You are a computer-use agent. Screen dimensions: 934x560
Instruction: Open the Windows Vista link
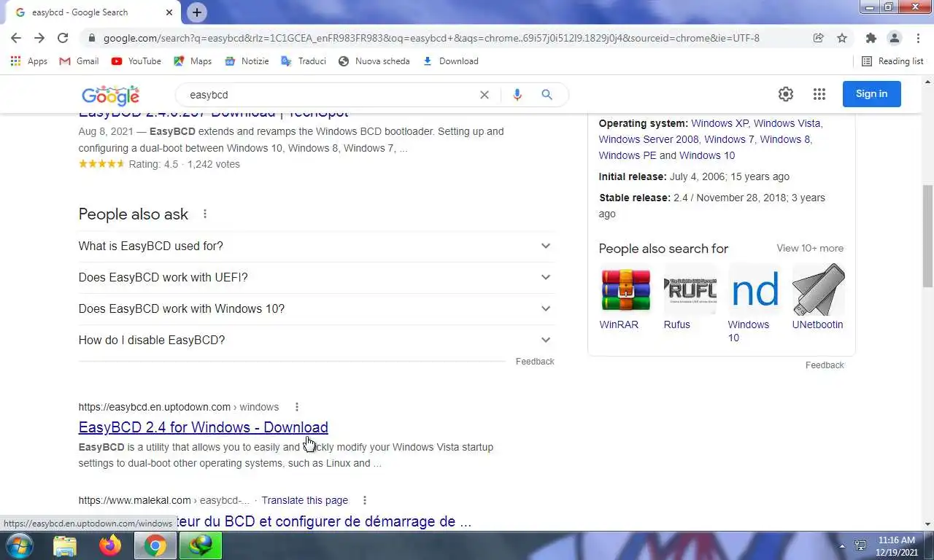tap(787, 123)
